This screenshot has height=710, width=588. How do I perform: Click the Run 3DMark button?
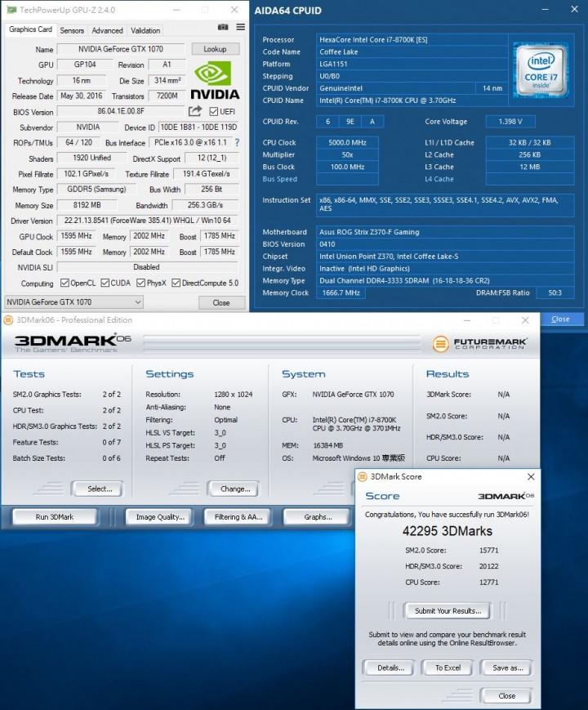click(55, 516)
